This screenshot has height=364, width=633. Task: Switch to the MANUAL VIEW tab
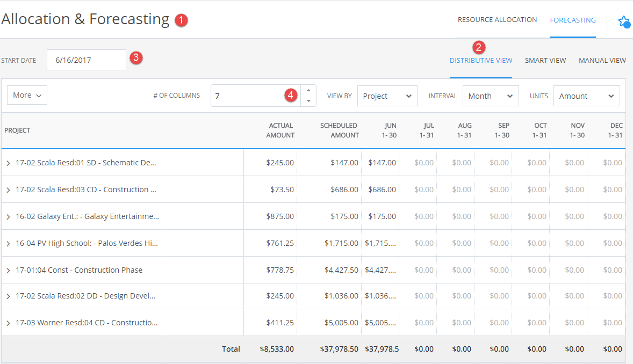tap(602, 60)
